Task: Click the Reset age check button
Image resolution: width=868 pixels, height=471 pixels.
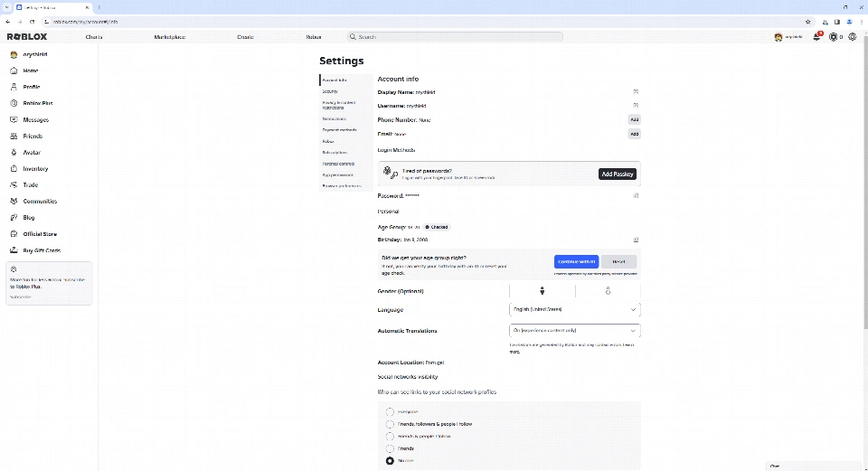Action: (x=618, y=262)
